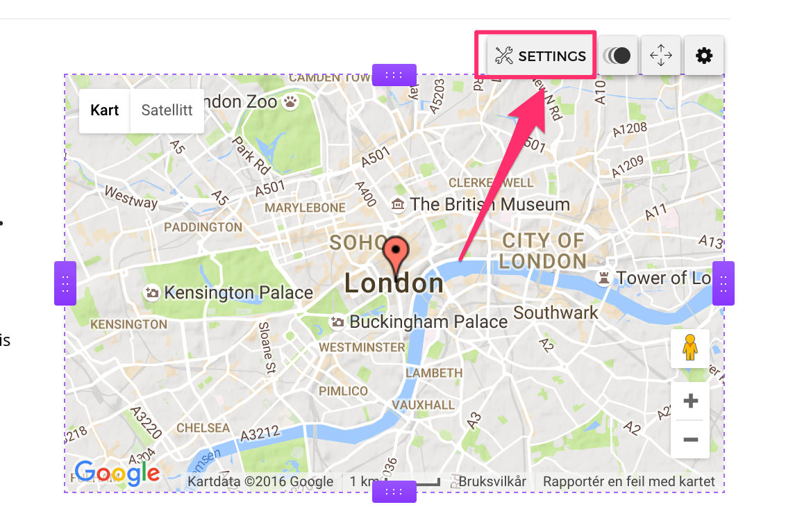Viewport: 786px width, 532px height.
Task: Click the bottom purple resize handle
Action: (394, 492)
